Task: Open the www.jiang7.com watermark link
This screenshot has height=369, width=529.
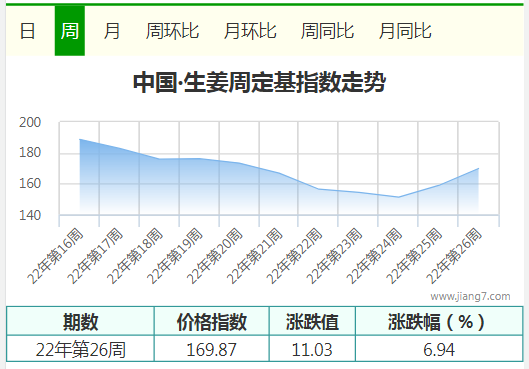Action: tap(470, 296)
